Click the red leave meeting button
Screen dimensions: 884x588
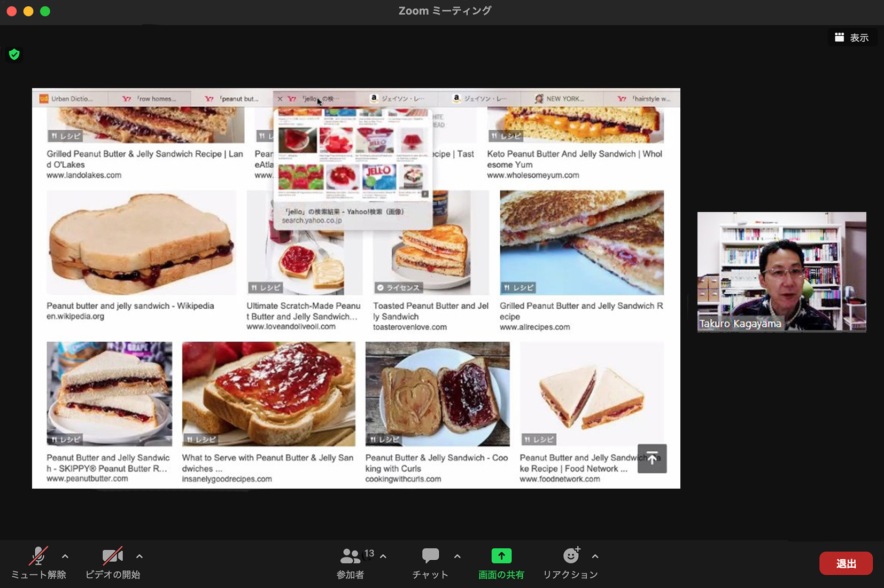pos(846,563)
